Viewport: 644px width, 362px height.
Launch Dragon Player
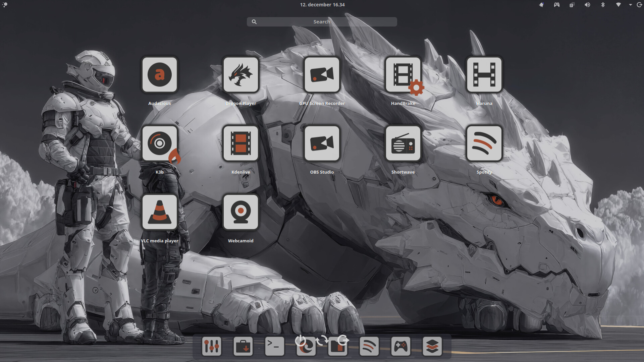pyautogui.click(x=241, y=74)
